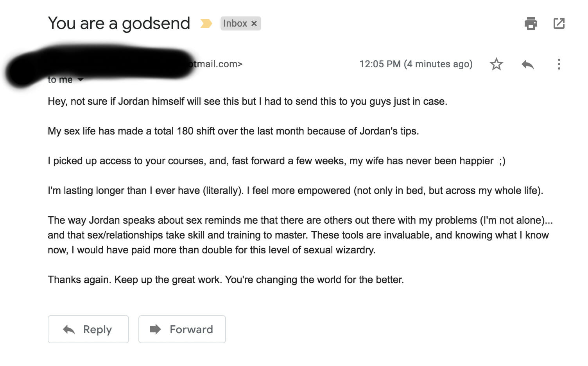This screenshot has width=588, height=366.
Task: Click the Reply button below the message
Action: coord(88,329)
